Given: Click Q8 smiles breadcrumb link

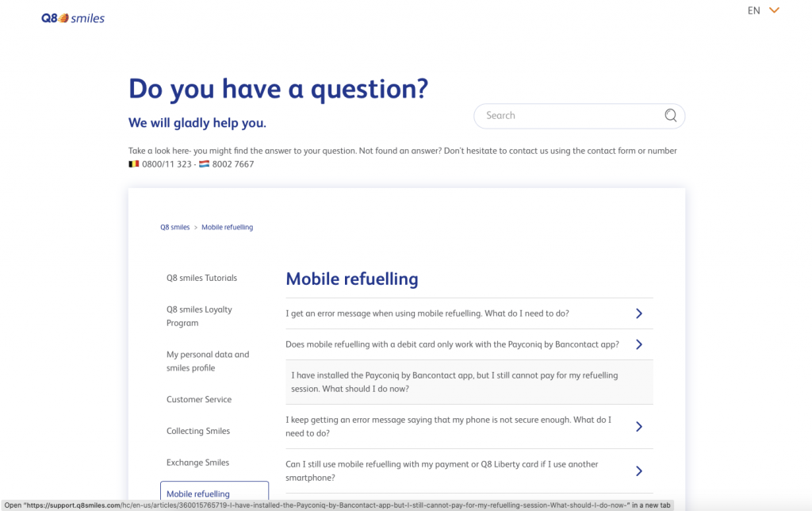Looking at the screenshot, I should 175,228.
